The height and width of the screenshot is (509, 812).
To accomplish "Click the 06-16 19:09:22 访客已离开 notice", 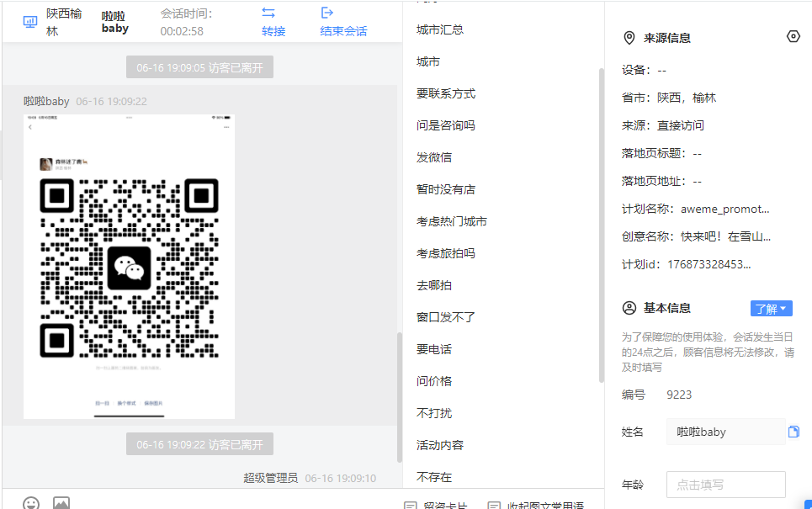I will [x=199, y=444].
